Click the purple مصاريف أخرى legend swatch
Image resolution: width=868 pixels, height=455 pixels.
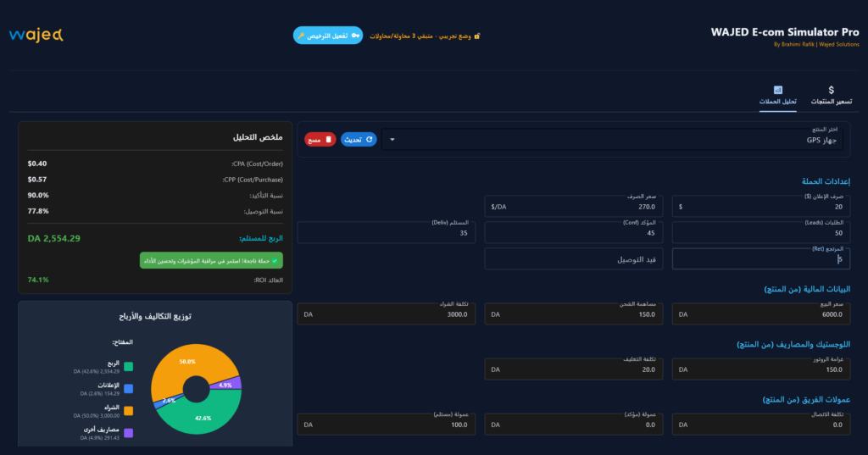(128, 433)
